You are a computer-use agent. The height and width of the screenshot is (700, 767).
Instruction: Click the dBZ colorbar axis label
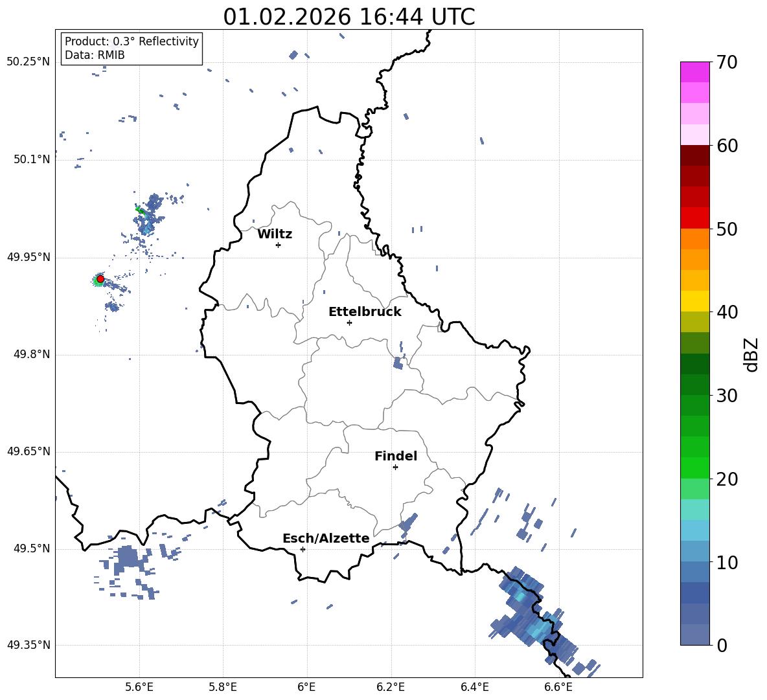pos(752,354)
